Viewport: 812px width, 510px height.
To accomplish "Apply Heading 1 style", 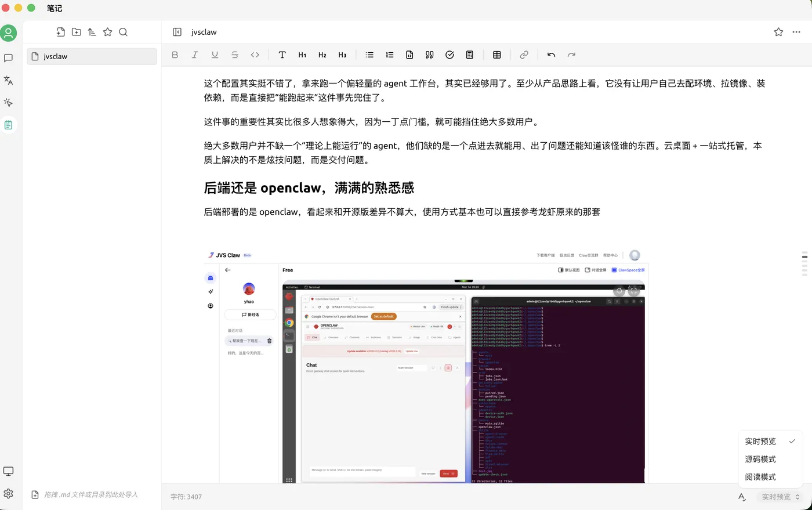I will coord(302,55).
